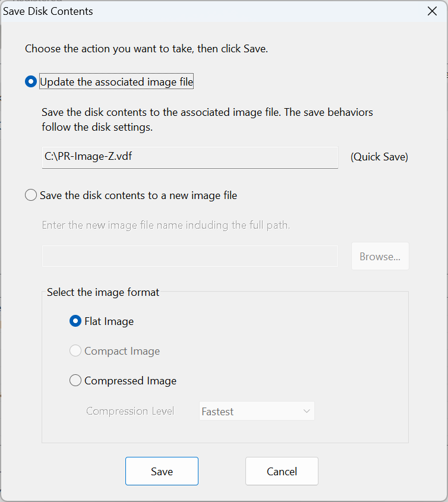
Task: Click the Save button
Action: click(x=162, y=471)
